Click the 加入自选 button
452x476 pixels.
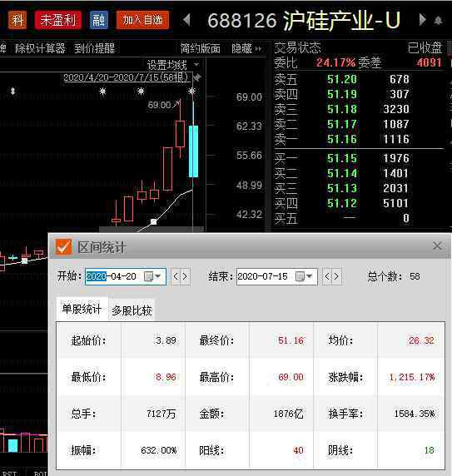pyautogui.click(x=142, y=20)
